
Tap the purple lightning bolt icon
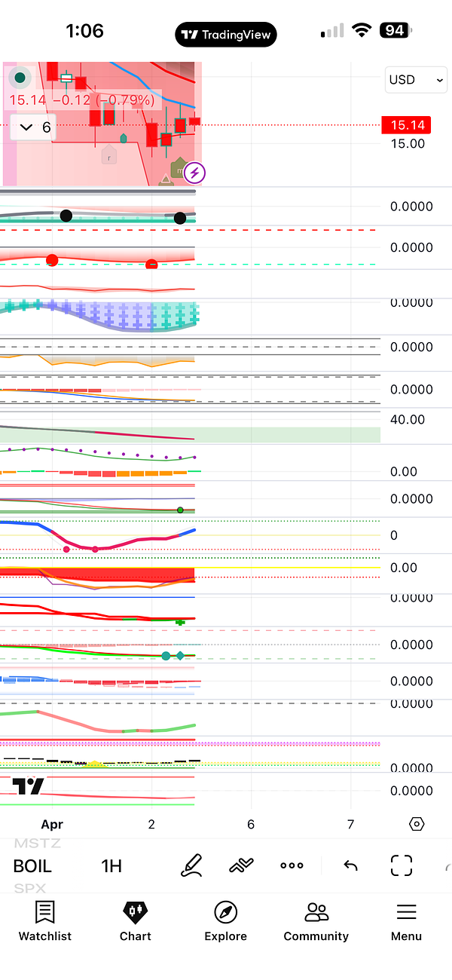[x=194, y=173]
